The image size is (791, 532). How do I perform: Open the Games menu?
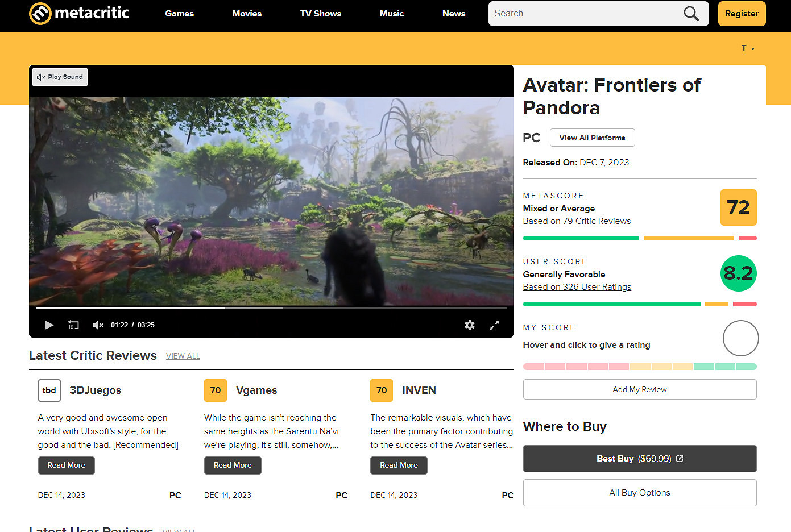tap(179, 14)
